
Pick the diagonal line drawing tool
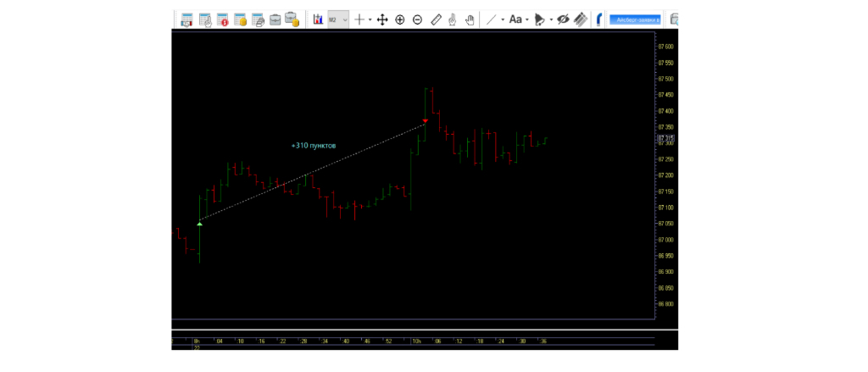491,19
